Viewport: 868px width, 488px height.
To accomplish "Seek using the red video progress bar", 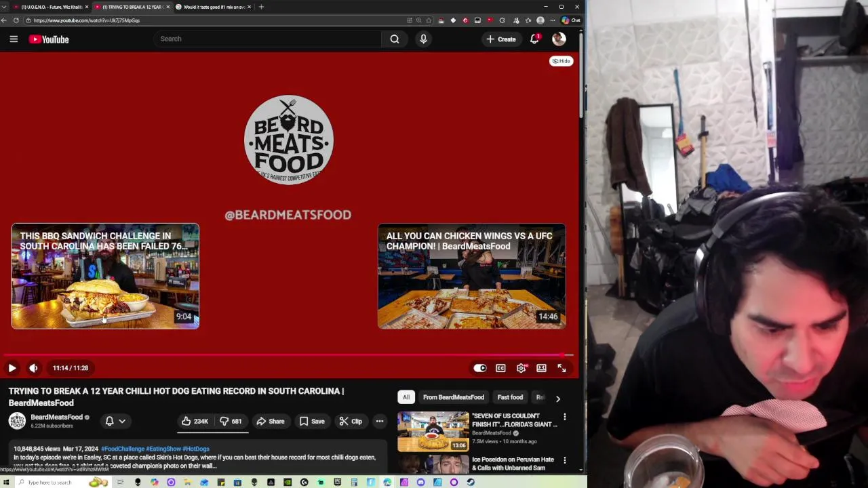I will [288, 355].
